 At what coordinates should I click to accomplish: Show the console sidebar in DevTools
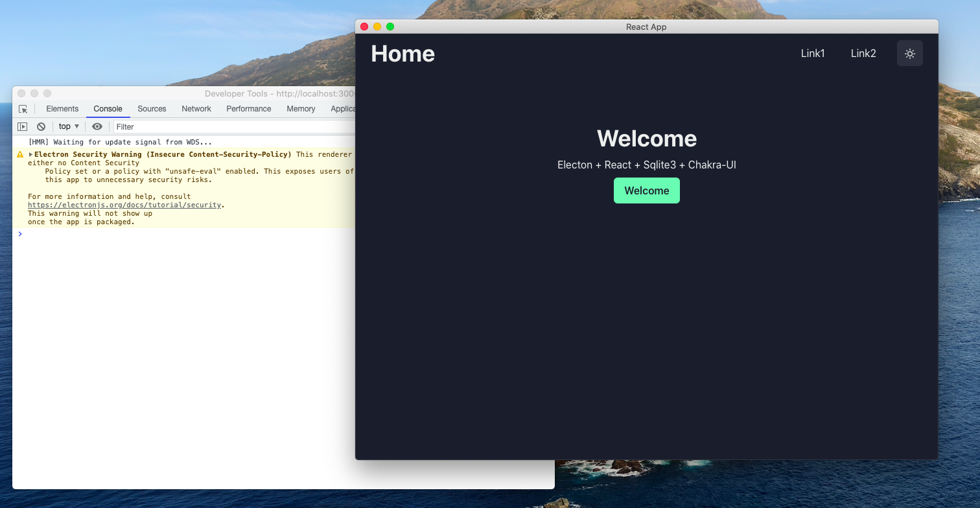(x=23, y=126)
